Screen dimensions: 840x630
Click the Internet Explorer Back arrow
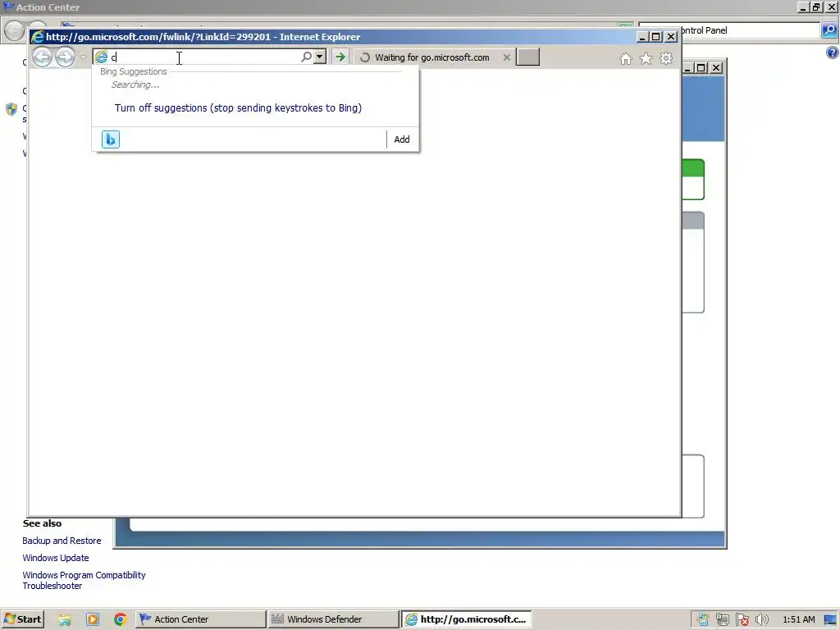coord(43,57)
